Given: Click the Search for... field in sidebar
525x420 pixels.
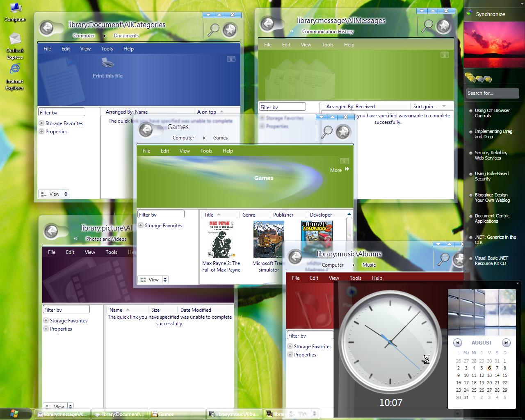Looking at the screenshot, I should click(x=493, y=93).
